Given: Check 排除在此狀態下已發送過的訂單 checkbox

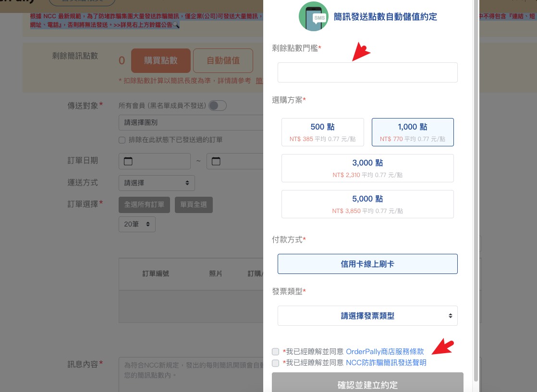Looking at the screenshot, I should click(122, 140).
